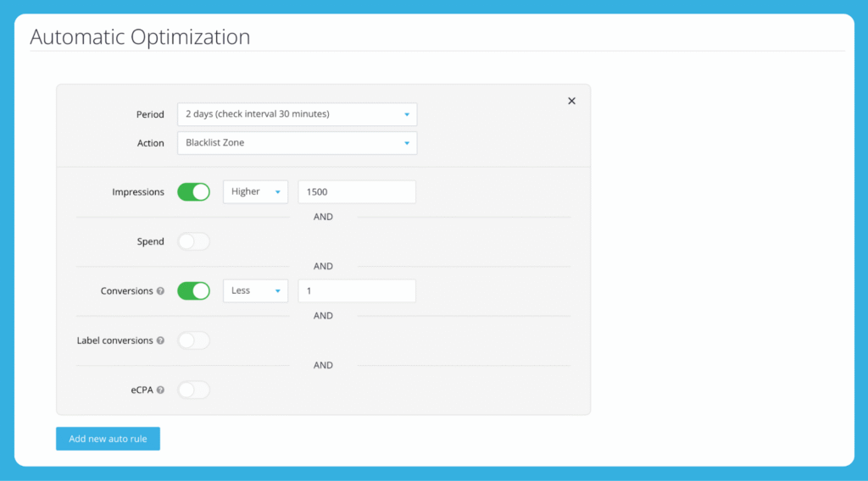
Task: Click the question mark icon next to eCPA
Action: point(161,390)
